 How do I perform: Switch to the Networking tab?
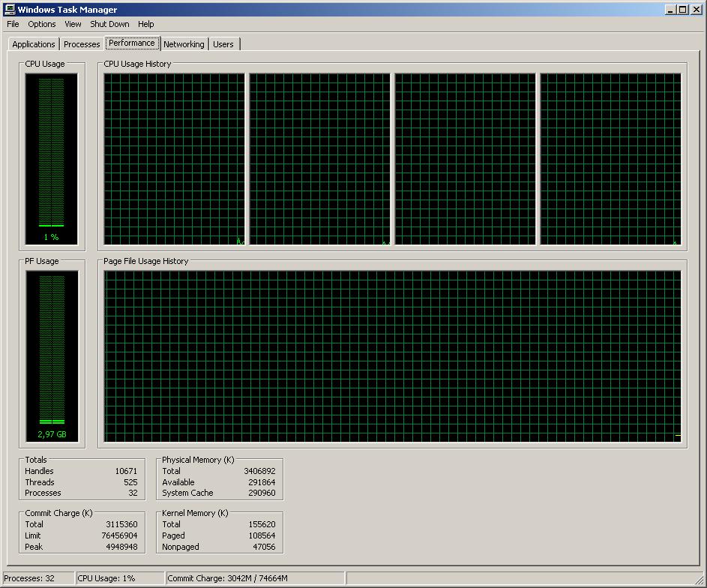pyautogui.click(x=184, y=44)
